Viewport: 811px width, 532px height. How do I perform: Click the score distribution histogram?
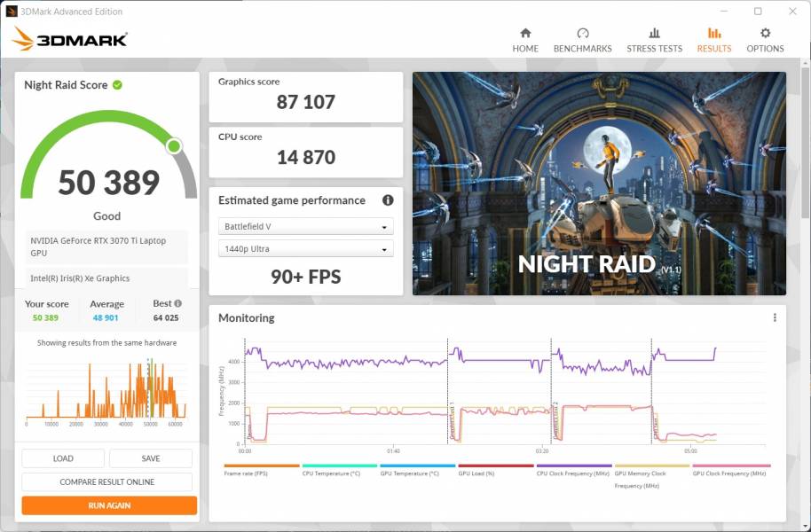coord(106,391)
